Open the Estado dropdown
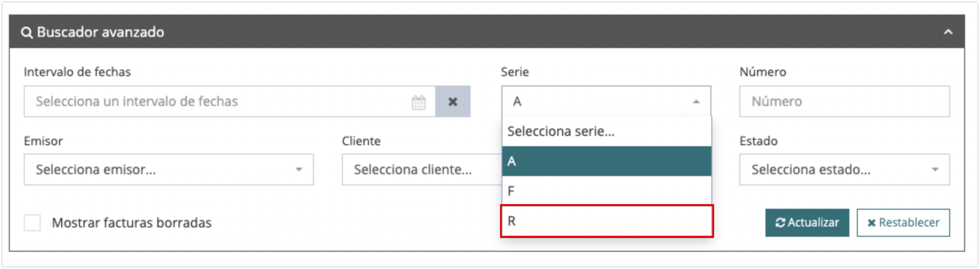The width and height of the screenshot is (980, 269). (844, 170)
